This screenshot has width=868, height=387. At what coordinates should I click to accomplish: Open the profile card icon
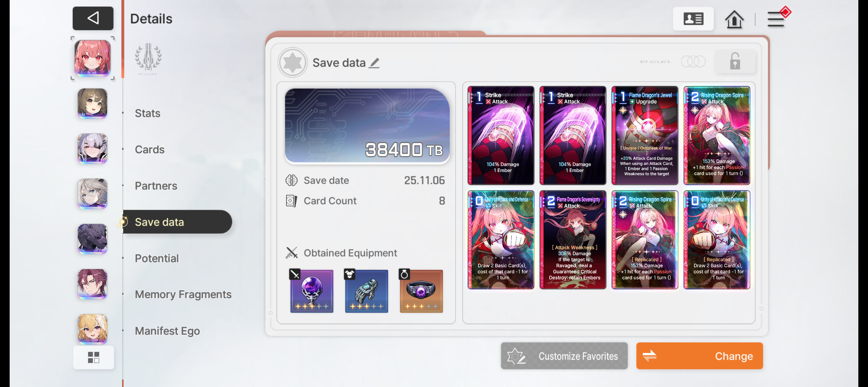(693, 19)
